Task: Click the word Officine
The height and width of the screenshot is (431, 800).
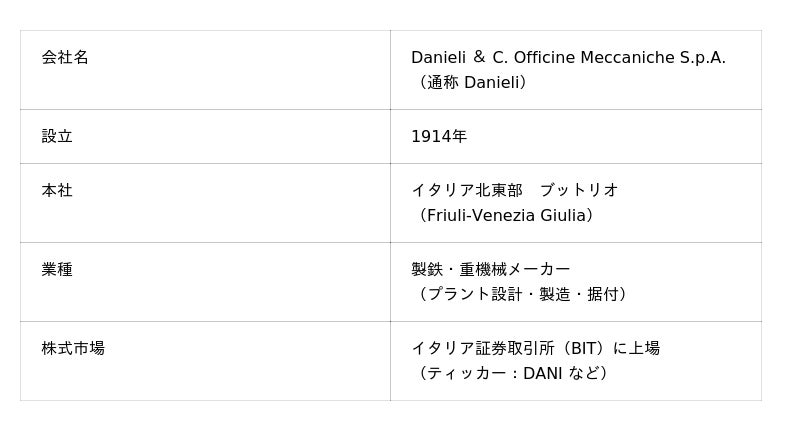Action: [x=546, y=58]
